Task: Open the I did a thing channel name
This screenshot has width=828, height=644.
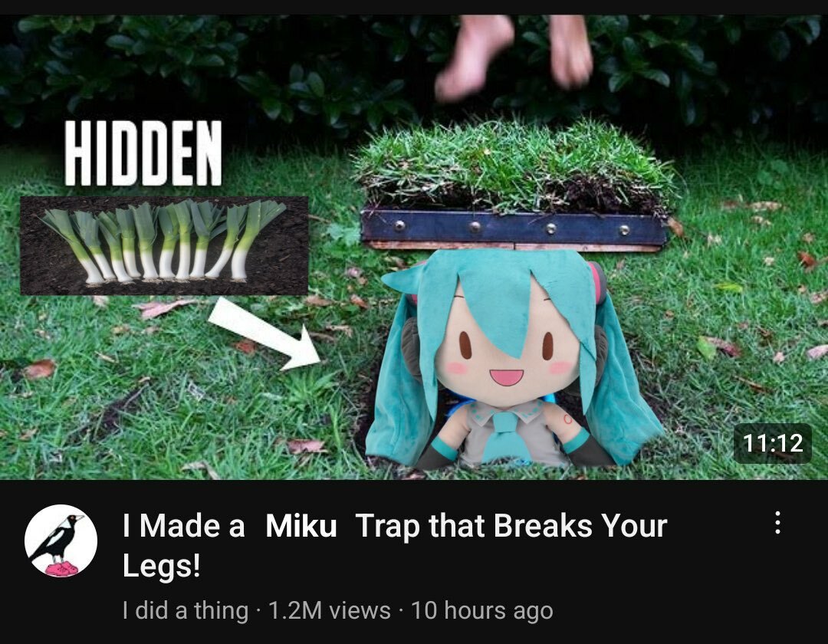Action: [186, 611]
